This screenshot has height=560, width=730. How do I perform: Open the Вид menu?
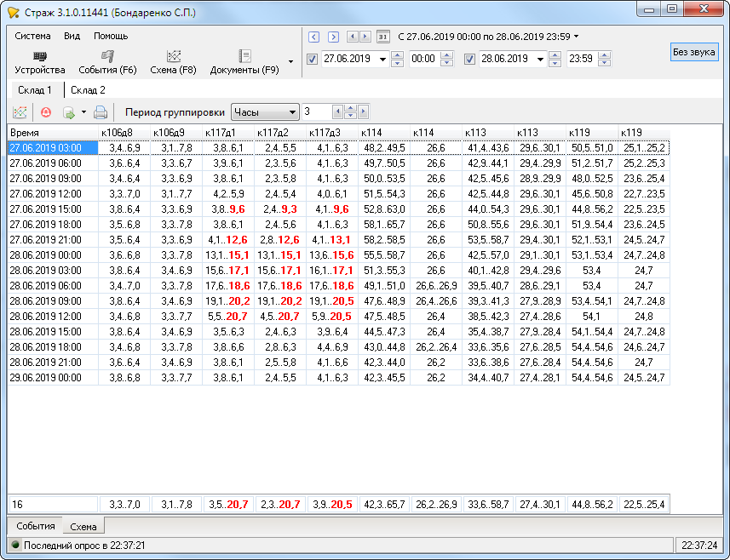(x=72, y=36)
